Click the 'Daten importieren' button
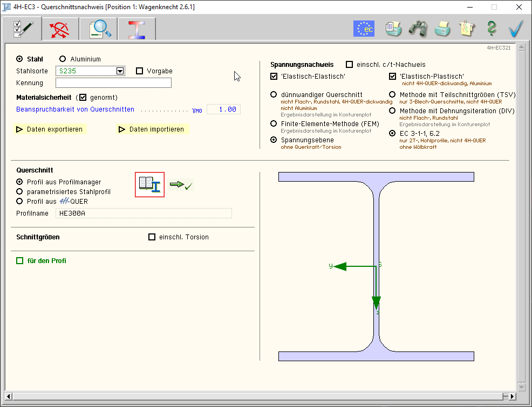This screenshot has height=407, width=532. (152, 129)
